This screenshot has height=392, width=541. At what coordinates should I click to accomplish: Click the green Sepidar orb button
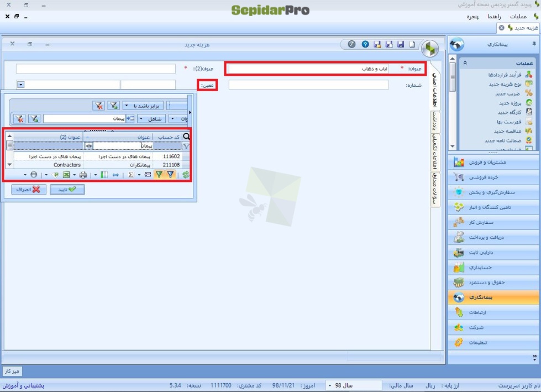[430, 48]
